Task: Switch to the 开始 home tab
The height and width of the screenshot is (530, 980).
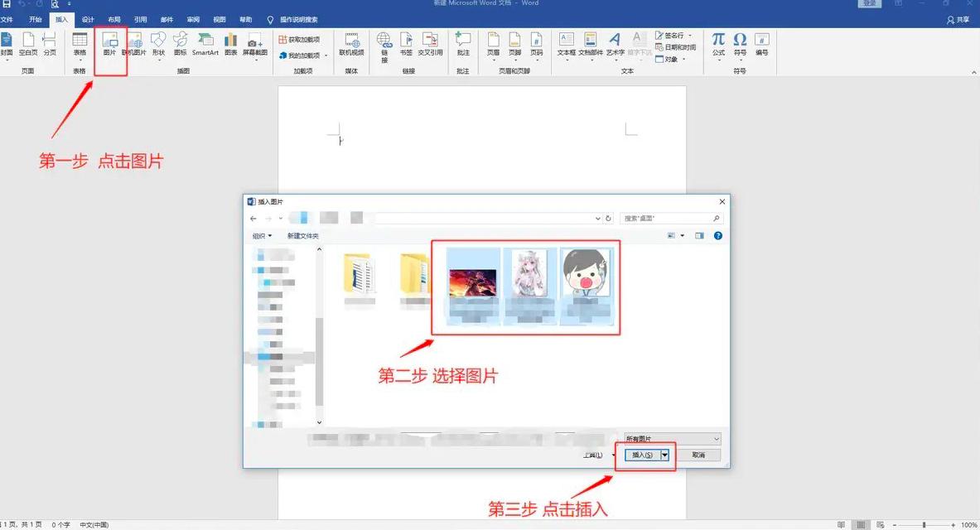Action: 35,19
